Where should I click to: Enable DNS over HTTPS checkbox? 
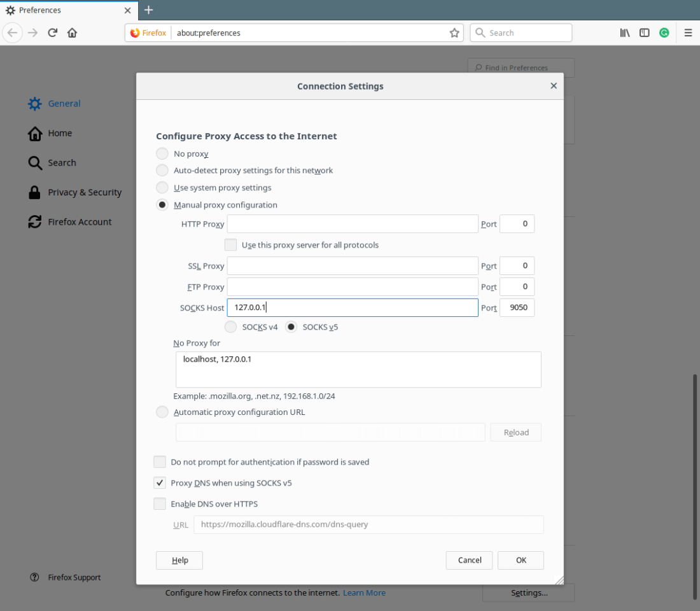coord(159,504)
